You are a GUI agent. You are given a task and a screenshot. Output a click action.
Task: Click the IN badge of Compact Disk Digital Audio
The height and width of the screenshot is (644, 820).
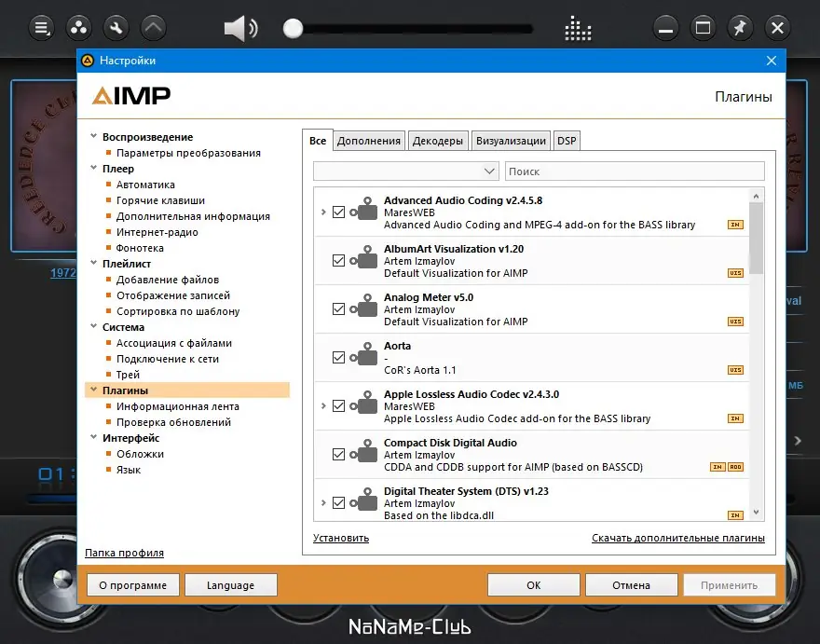(x=717, y=467)
